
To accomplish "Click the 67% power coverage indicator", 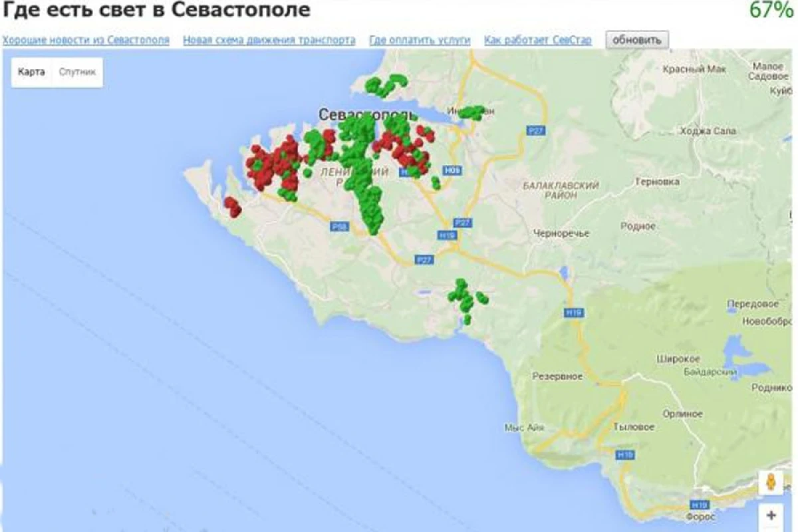I will point(770,10).
